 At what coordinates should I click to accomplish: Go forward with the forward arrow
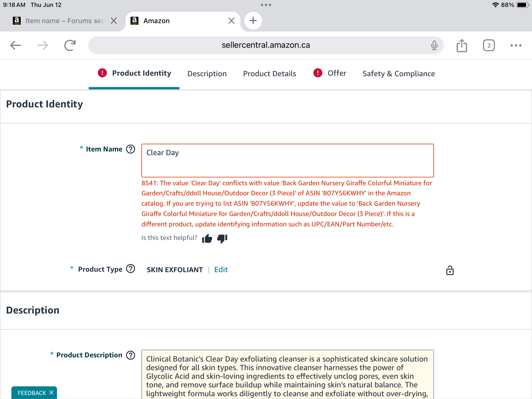[x=42, y=45]
